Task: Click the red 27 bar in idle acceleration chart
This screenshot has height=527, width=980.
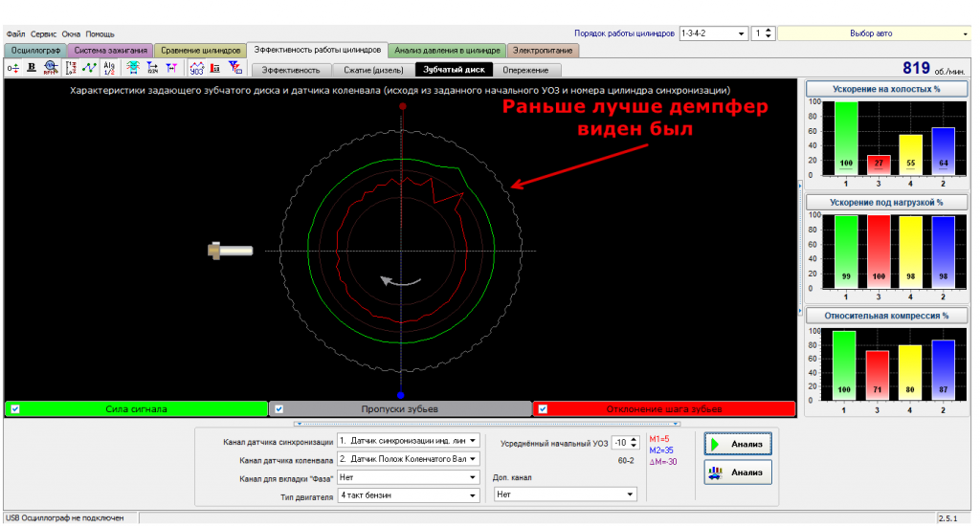Action: click(879, 165)
